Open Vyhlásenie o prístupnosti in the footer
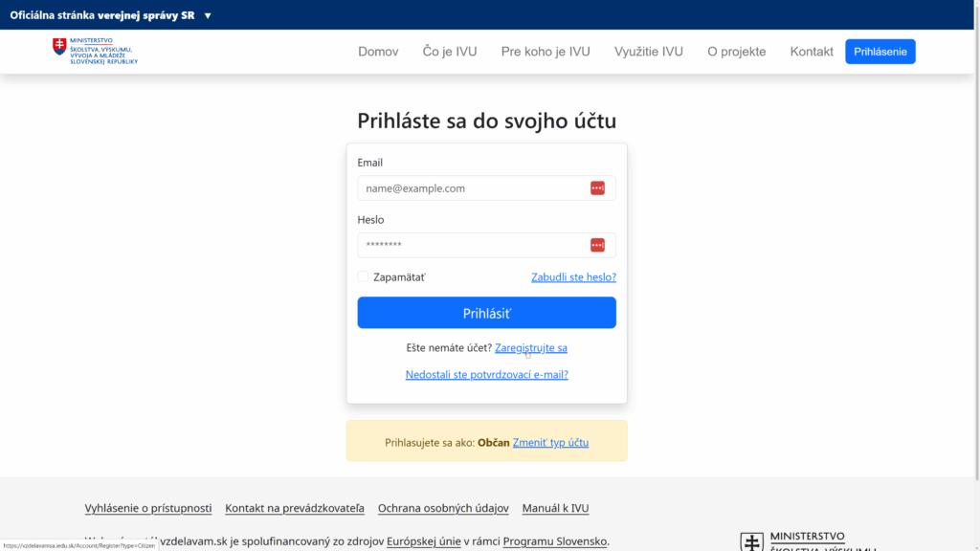The image size is (980, 551). click(147, 508)
